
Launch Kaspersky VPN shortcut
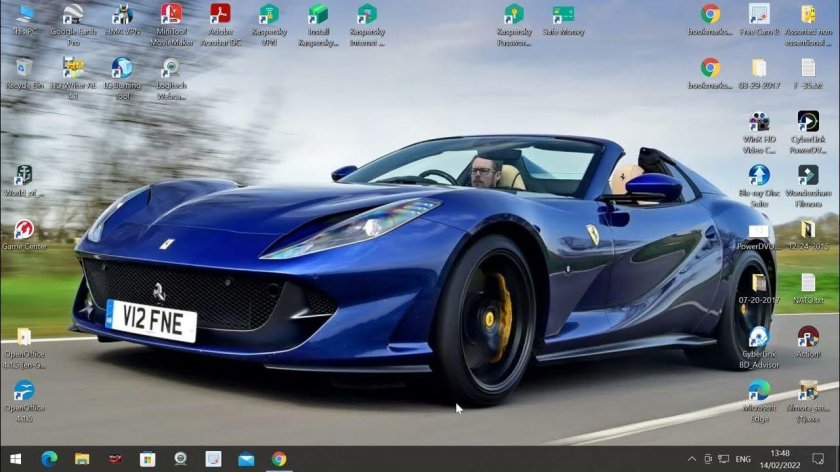[269, 15]
